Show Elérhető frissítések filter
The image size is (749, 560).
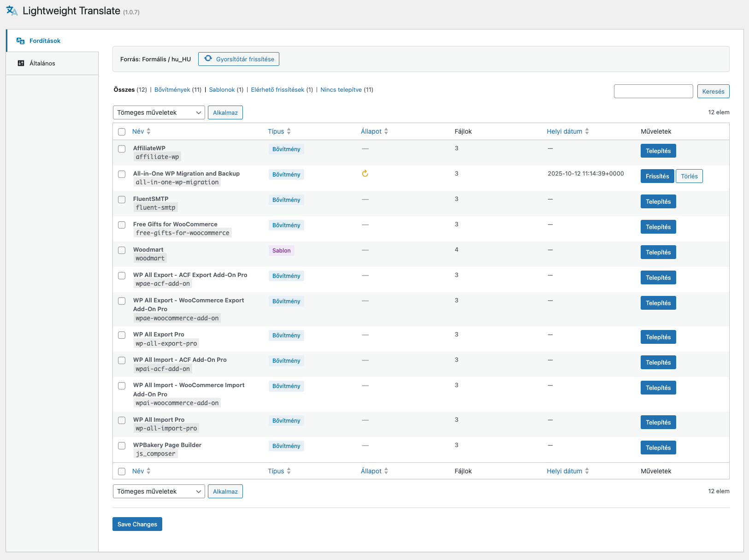[x=277, y=90]
